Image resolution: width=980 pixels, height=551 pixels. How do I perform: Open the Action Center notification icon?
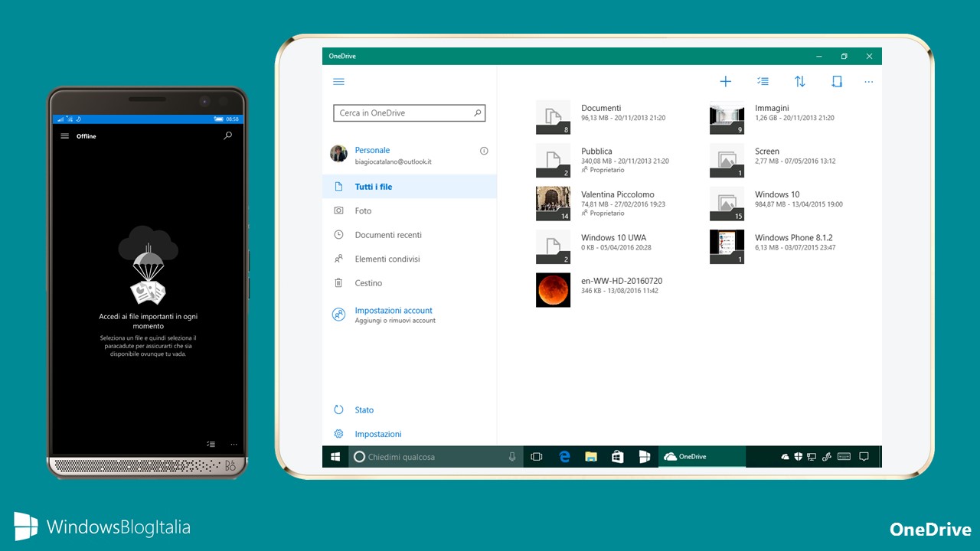(864, 457)
